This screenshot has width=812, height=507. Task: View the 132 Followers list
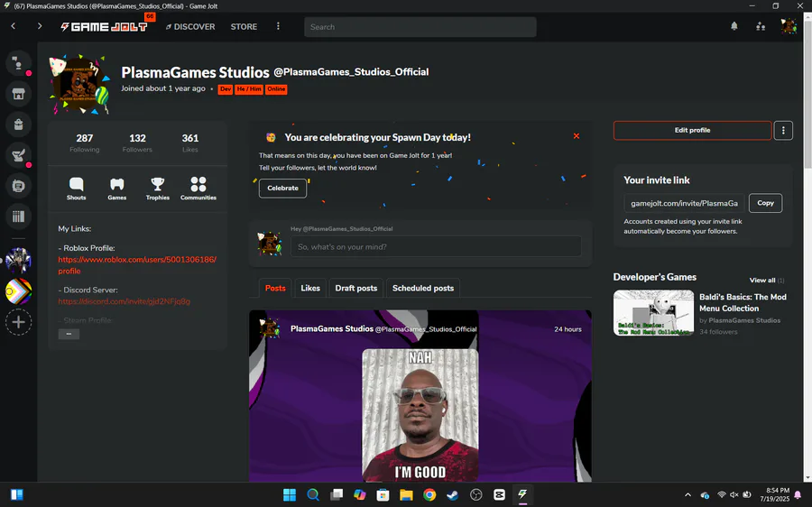[x=137, y=143]
